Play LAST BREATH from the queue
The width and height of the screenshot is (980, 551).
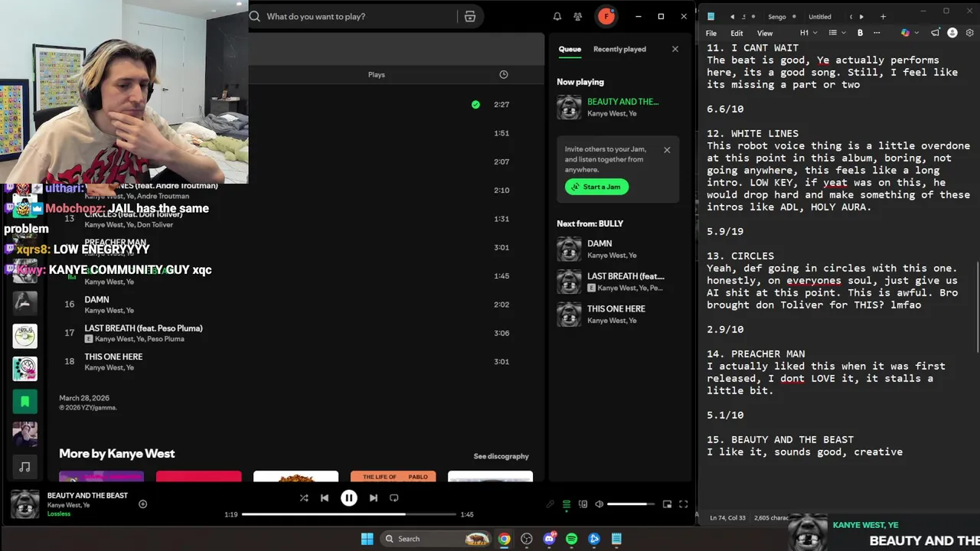618,282
